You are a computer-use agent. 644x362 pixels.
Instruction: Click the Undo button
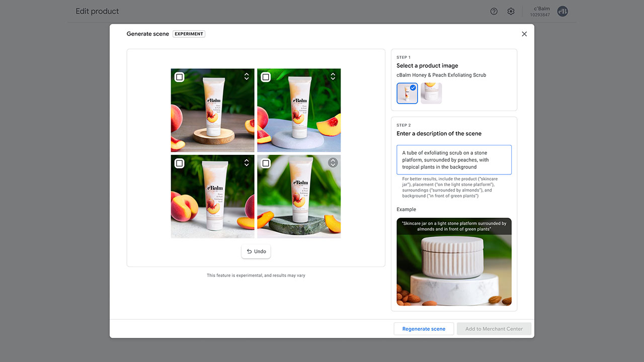click(x=256, y=251)
